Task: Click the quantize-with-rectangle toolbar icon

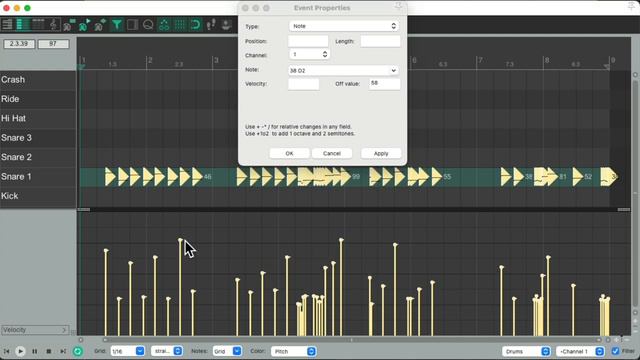Action: [69, 25]
